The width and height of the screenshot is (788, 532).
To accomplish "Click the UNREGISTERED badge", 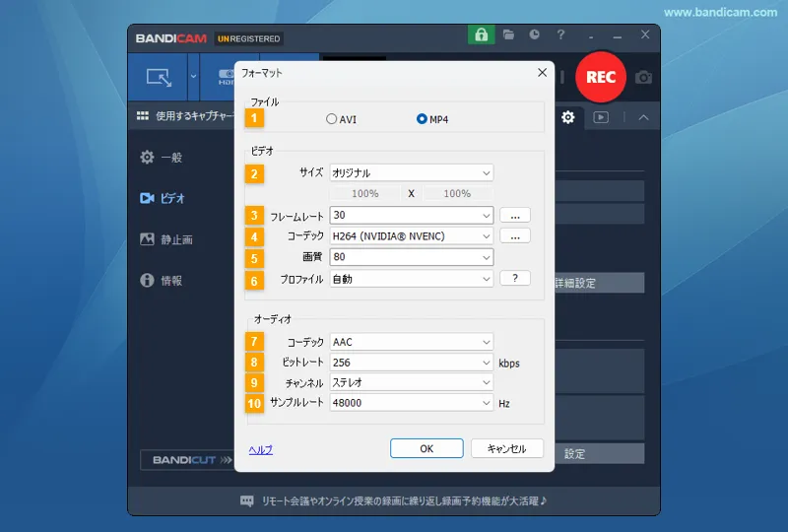I will (249, 38).
